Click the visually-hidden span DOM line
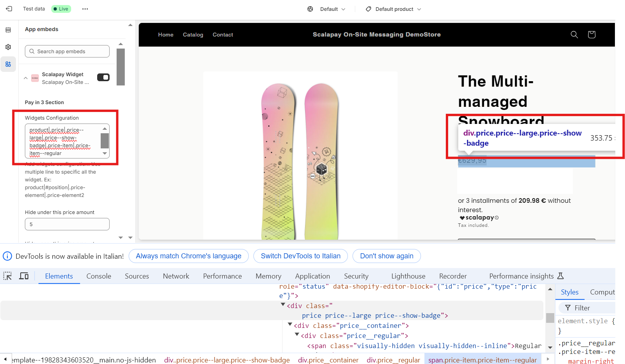The width and height of the screenshot is (625, 364). [424, 346]
